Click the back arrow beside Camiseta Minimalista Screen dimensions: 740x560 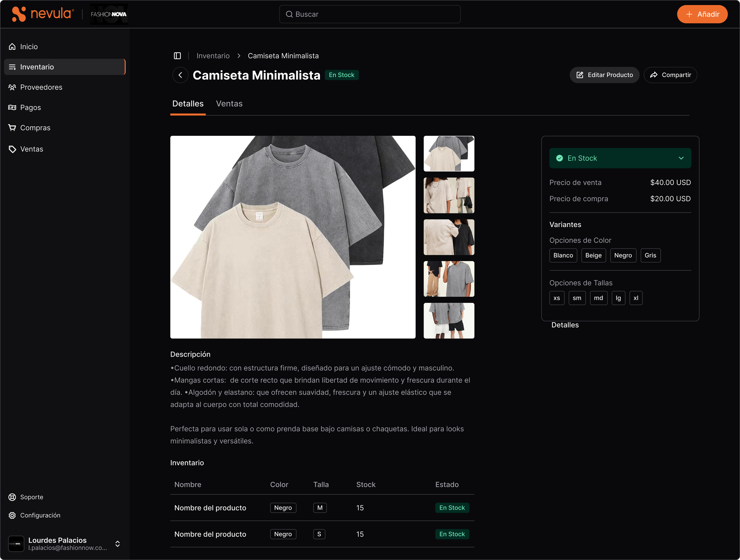click(180, 75)
